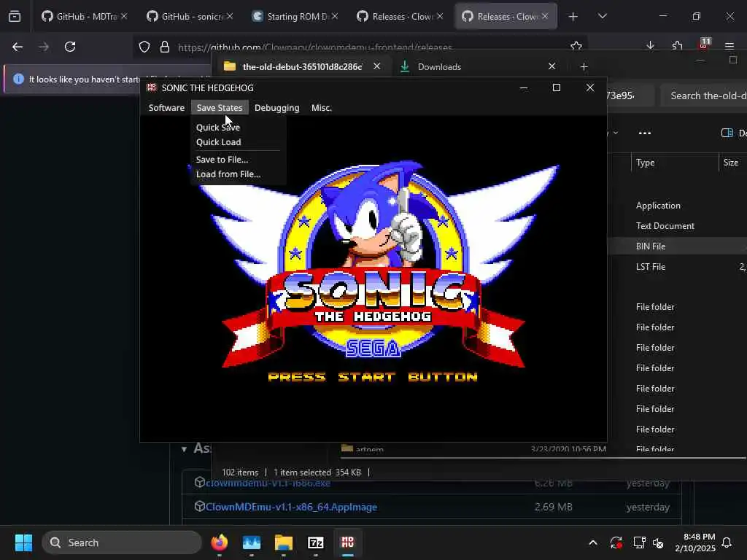Open the Debugging menu
This screenshot has width=747, height=560.
pos(276,108)
